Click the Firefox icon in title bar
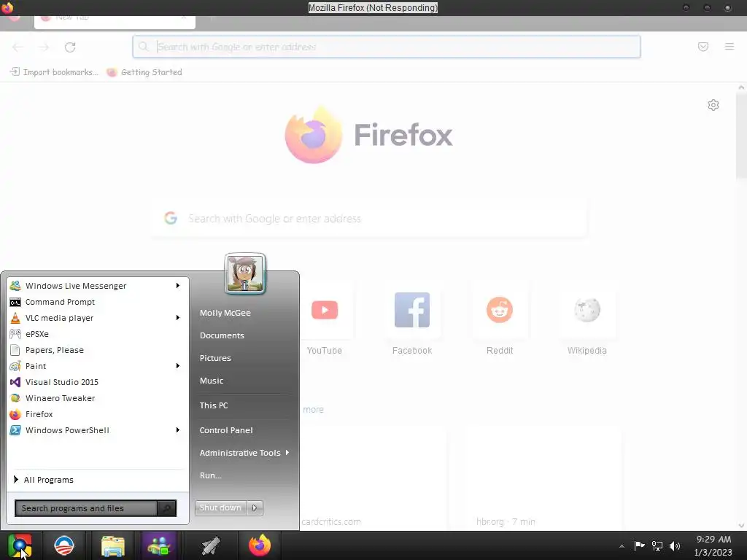Viewport: 747px width, 560px height. pos(7,7)
